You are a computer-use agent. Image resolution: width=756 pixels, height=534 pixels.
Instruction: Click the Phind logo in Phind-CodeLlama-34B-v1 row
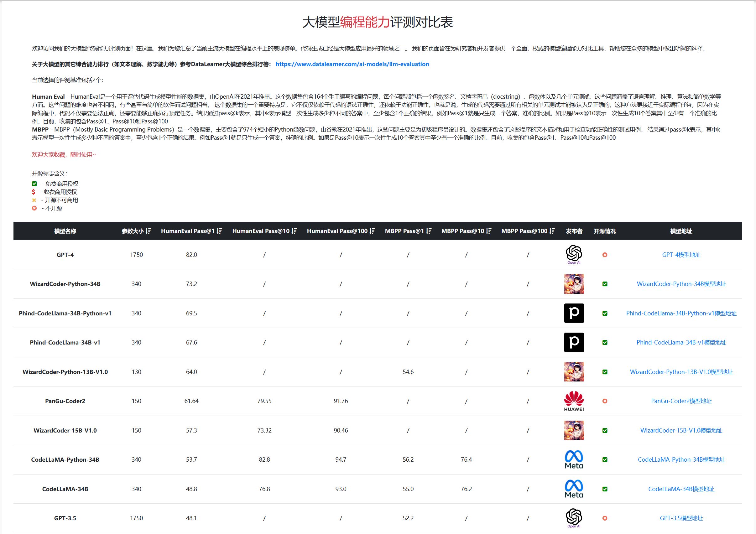574,342
